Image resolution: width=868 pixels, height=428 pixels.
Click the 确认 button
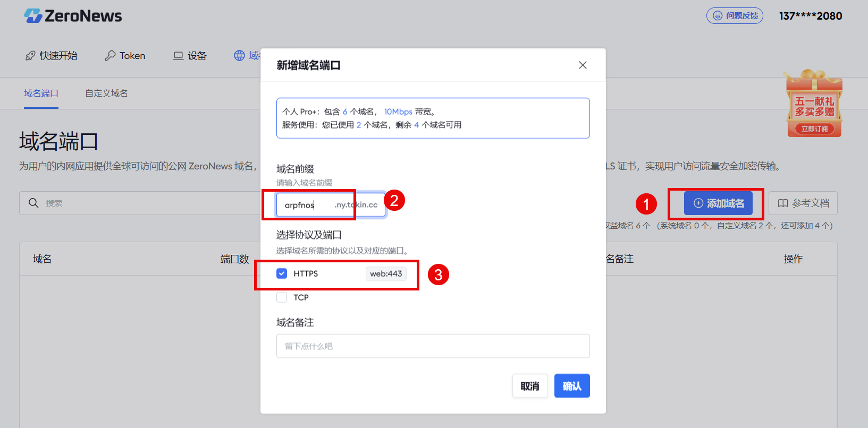tap(572, 386)
